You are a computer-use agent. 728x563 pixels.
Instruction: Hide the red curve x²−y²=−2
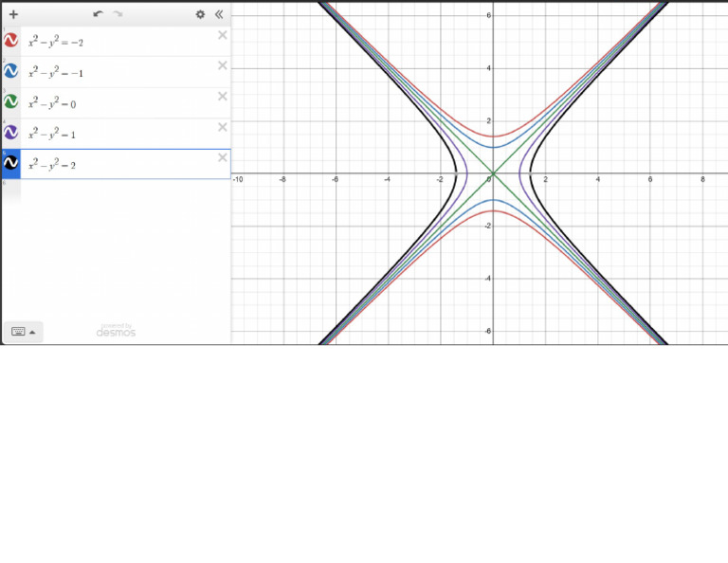pos(10,40)
